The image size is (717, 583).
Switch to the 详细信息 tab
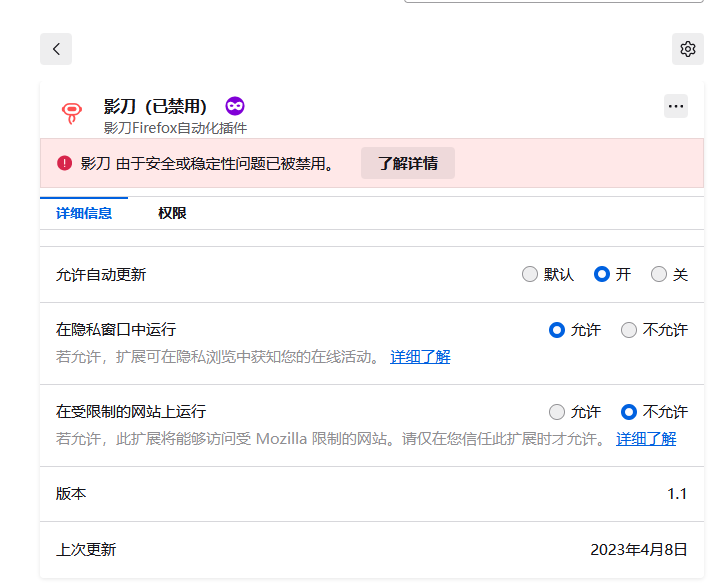click(x=84, y=213)
